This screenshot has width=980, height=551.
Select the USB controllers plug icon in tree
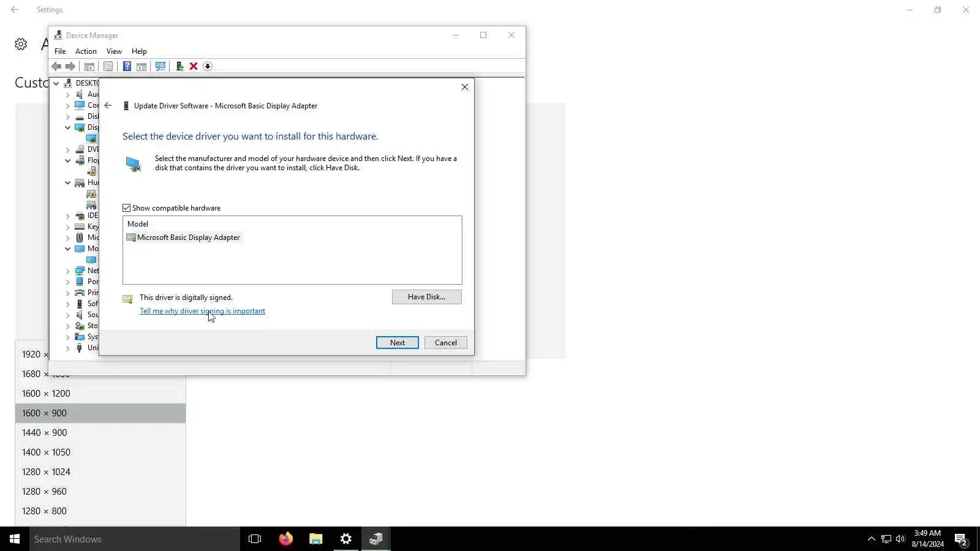point(80,348)
